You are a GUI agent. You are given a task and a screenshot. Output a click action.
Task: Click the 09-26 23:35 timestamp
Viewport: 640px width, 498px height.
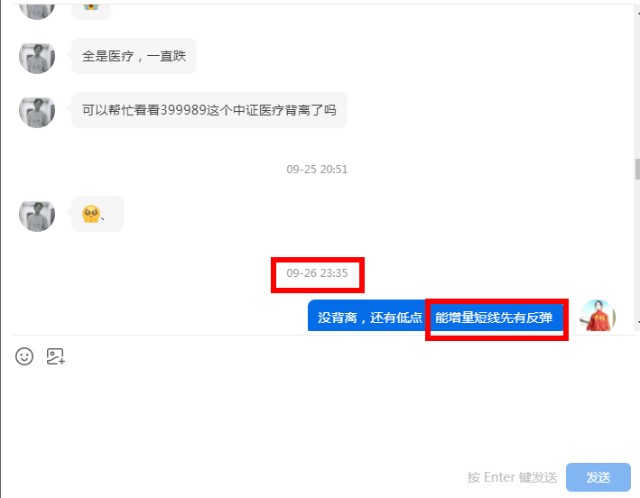coord(317,273)
